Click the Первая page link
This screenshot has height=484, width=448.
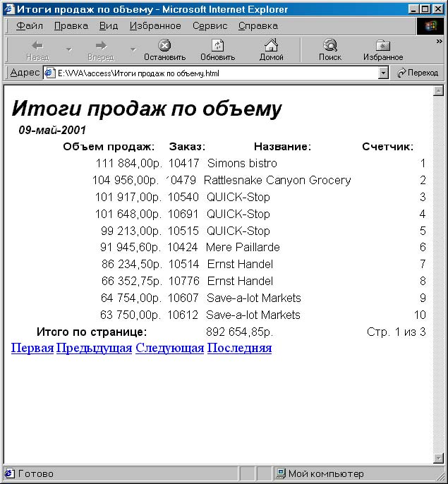pos(32,348)
